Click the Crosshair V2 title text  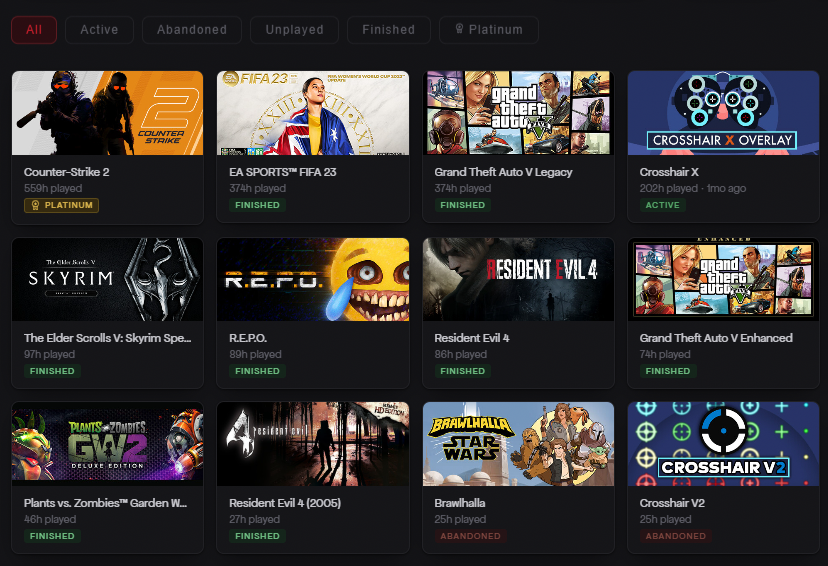click(672, 503)
